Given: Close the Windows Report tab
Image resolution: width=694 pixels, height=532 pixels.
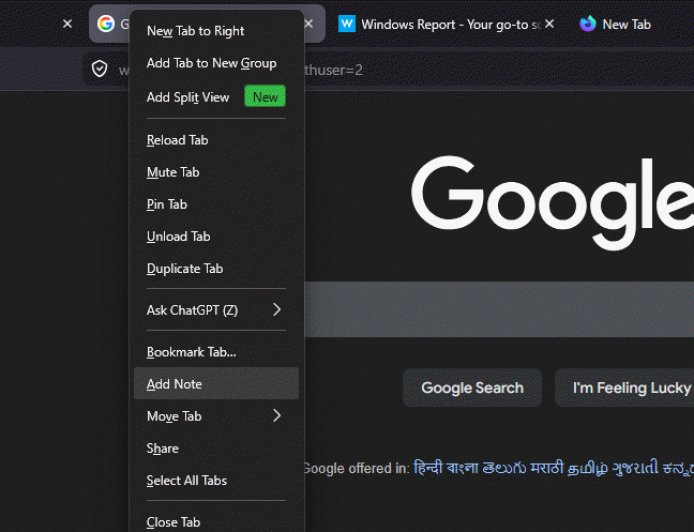Looking at the screenshot, I should click(x=549, y=24).
